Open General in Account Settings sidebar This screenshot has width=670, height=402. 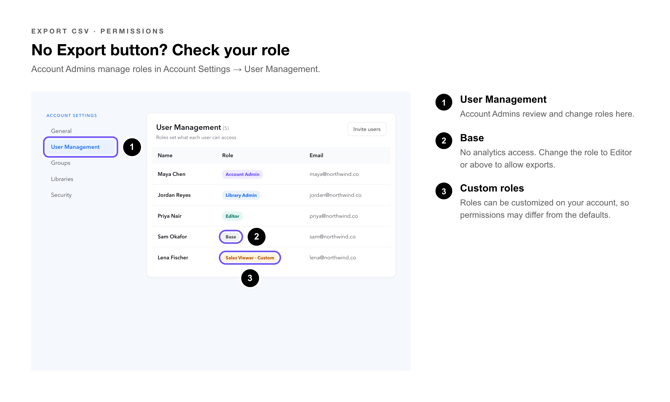coord(61,131)
